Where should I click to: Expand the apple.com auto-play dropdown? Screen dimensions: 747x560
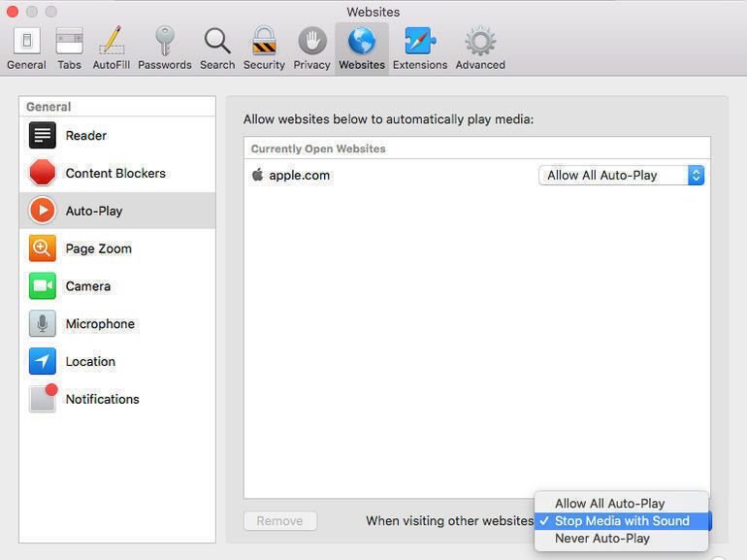tap(621, 176)
